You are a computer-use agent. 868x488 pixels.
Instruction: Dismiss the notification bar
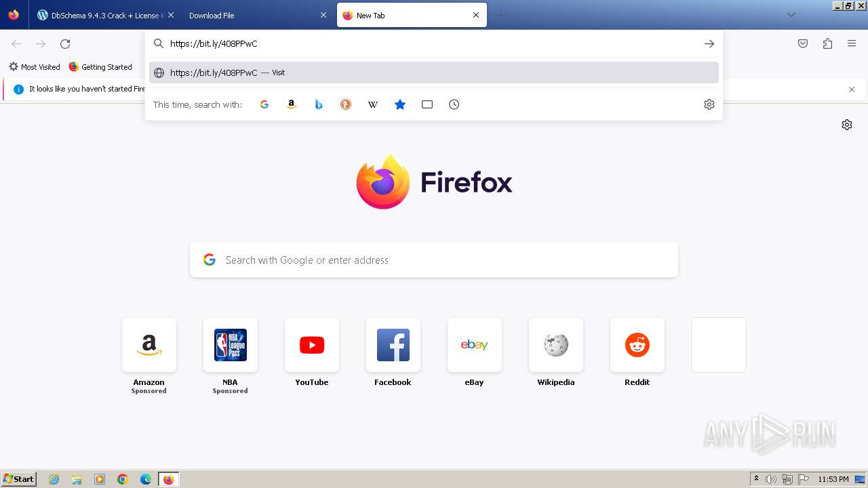click(852, 89)
